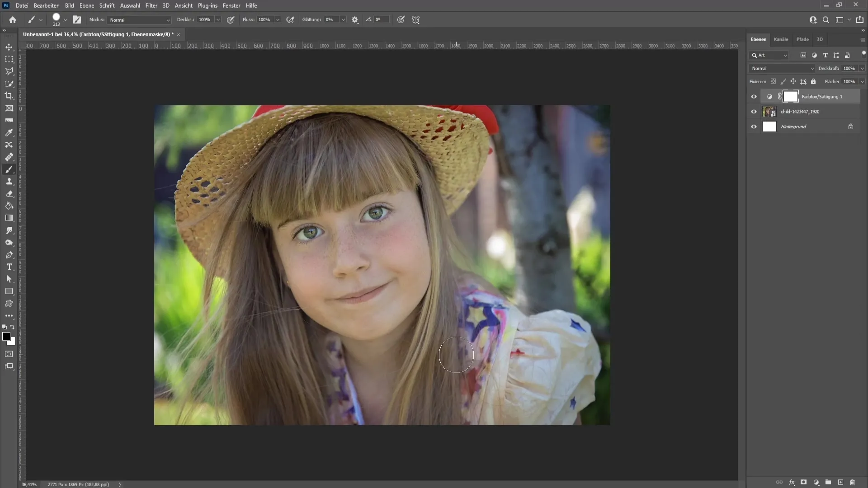Toggle visibility of Hintergrund layer
Screen dimensions: 868x488
(x=753, y=126)
